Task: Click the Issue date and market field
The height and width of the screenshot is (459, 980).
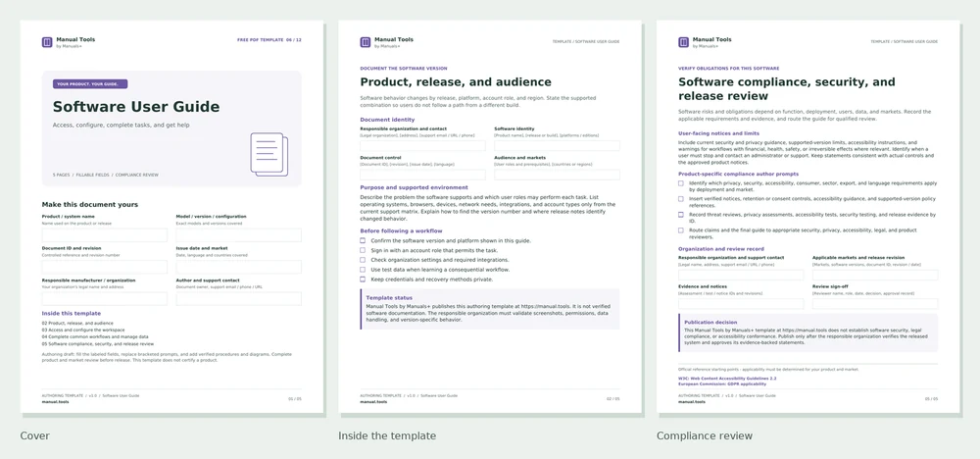Action: (x=239, y=267)
